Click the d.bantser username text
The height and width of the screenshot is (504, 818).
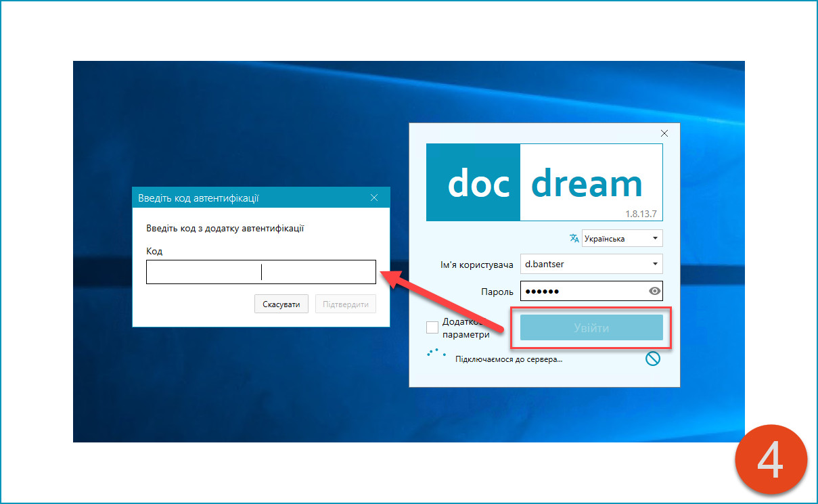(x=545, y=264)
